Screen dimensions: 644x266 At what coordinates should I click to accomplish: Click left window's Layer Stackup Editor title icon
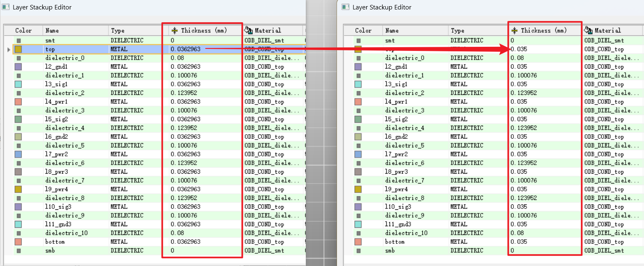tap(6, 7)
